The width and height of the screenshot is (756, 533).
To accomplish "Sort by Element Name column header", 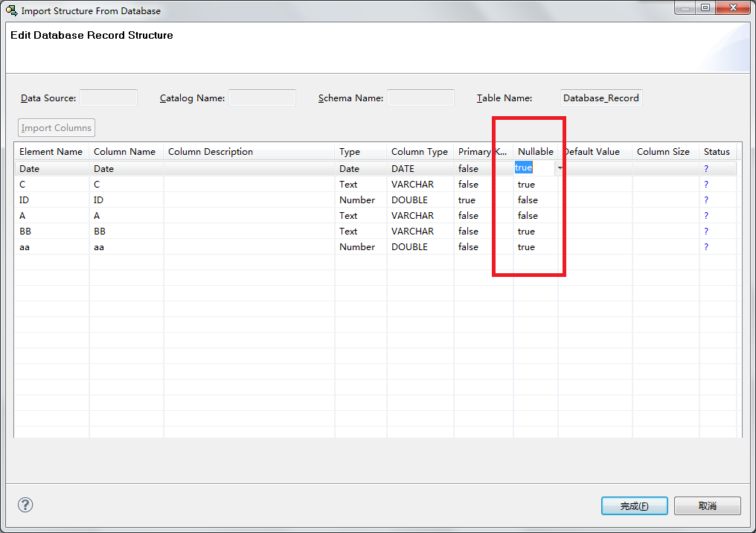I will pos(51,152).
